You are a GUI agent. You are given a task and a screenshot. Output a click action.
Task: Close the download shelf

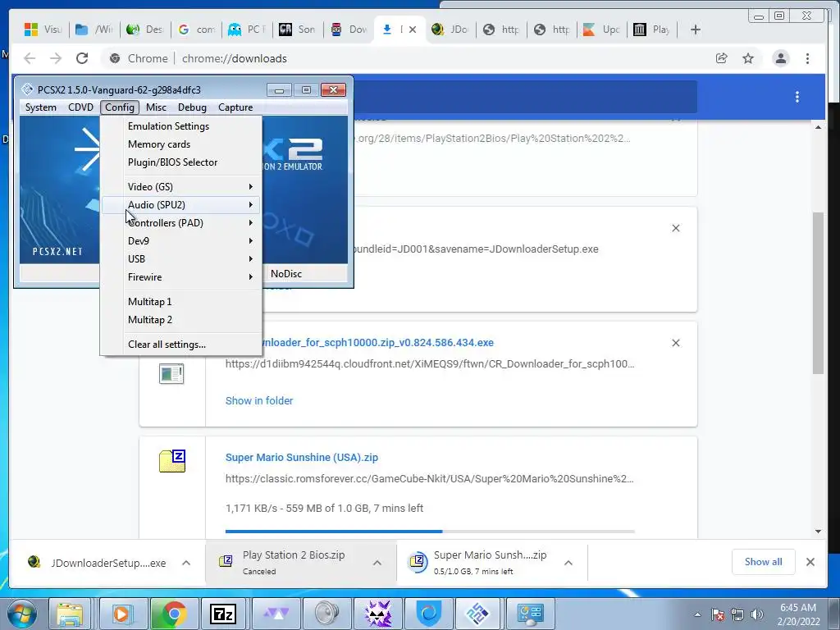point(810,562)
